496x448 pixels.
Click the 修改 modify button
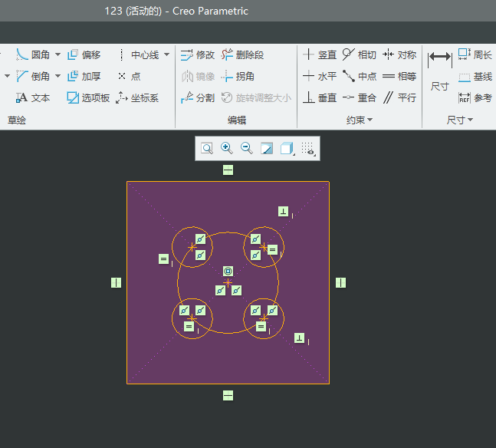pyautogui.click(x=198, y=54)
